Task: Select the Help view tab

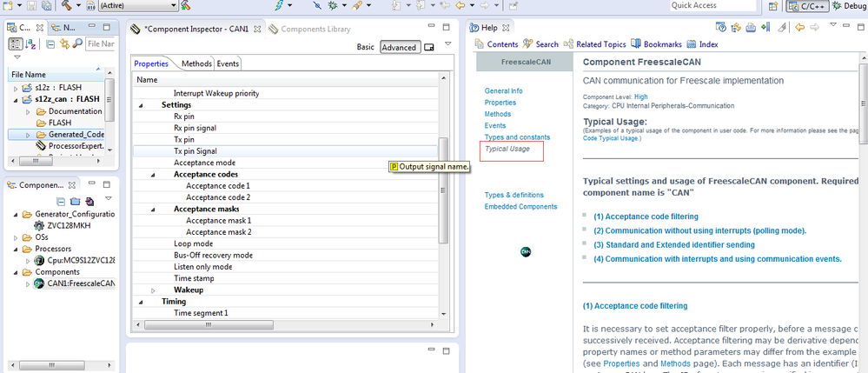Action: click(490, 28)
